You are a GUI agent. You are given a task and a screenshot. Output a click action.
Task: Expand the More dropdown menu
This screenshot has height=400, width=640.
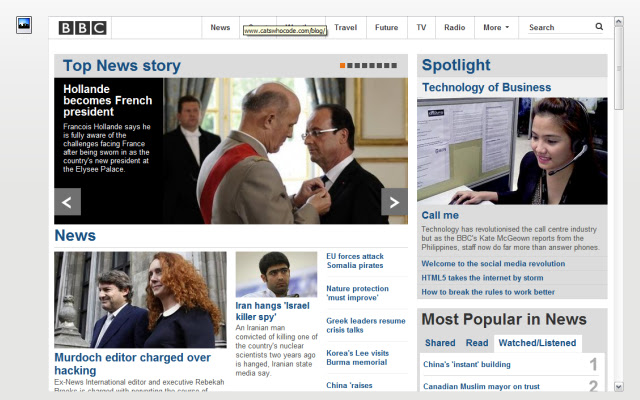click(x=496, y=27)
